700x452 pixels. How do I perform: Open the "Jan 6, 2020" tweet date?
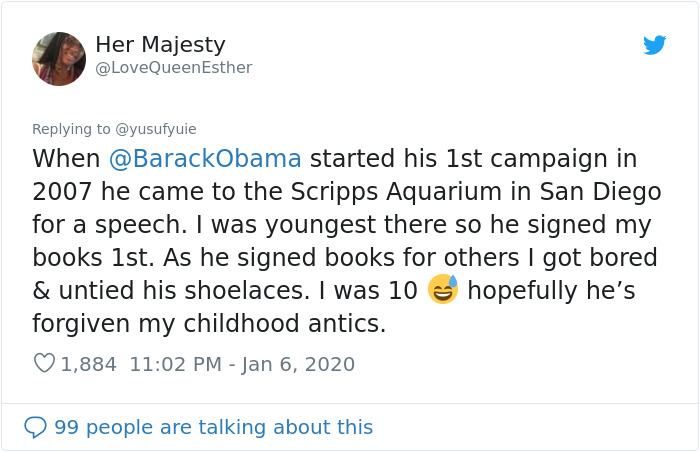tap(298, 364)
